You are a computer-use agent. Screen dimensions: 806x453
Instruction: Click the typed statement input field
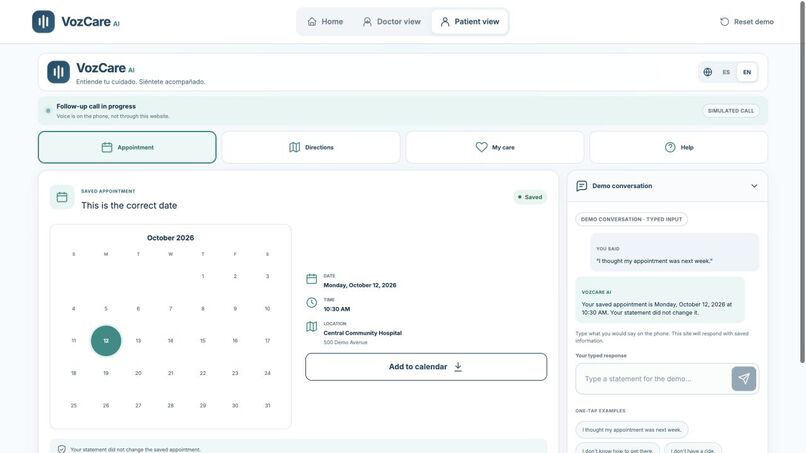(x=653, y=379)
